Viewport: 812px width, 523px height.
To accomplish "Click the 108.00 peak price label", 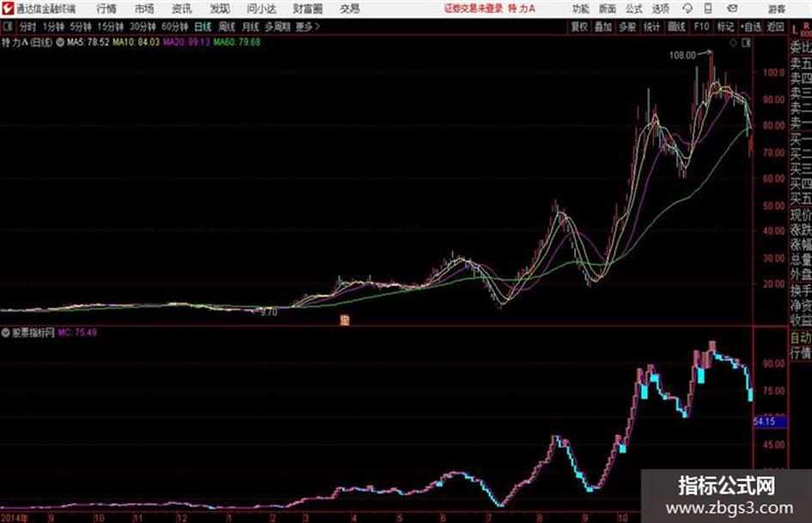I will pos(682,56).
